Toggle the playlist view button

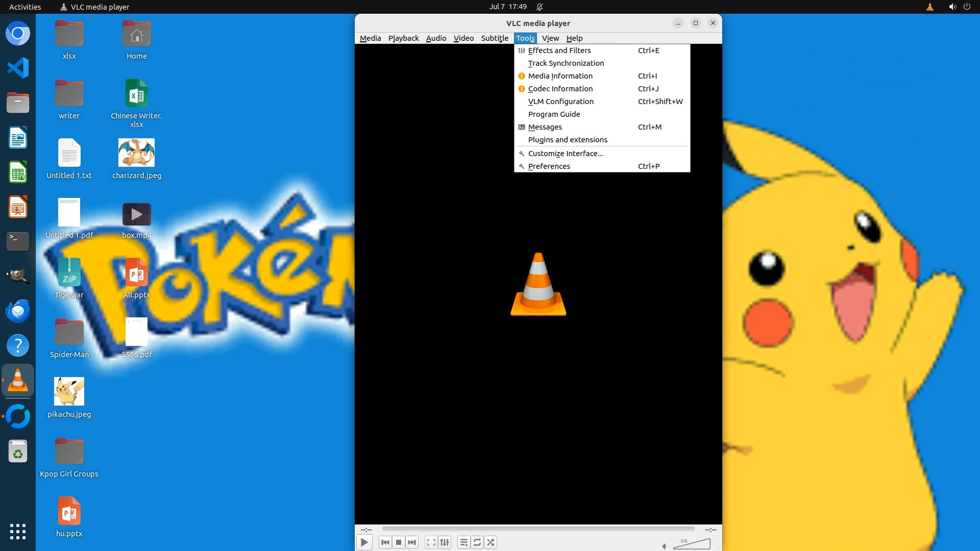click(x=463, y=542)
